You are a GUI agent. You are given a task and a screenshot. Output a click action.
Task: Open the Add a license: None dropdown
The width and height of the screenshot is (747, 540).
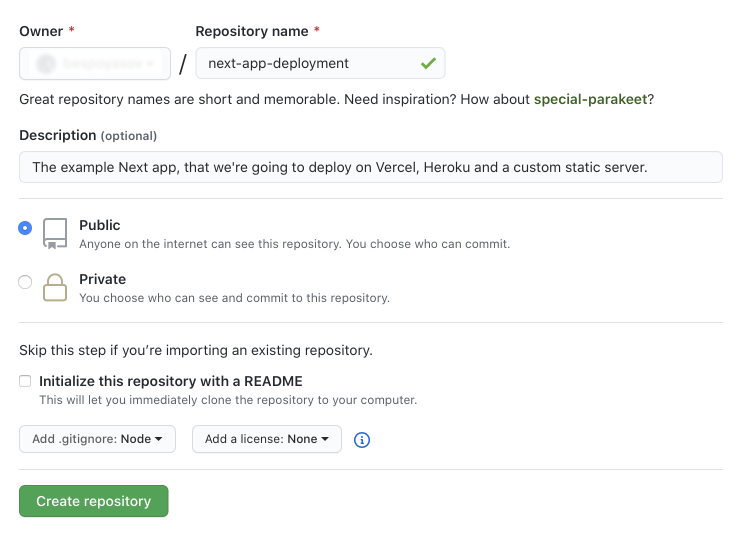(x=267, y=439)
